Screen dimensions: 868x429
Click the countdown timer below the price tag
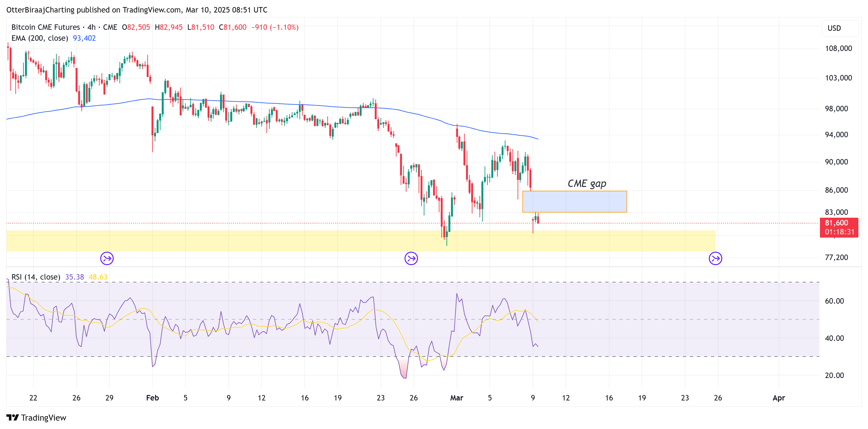click(839, 232)
